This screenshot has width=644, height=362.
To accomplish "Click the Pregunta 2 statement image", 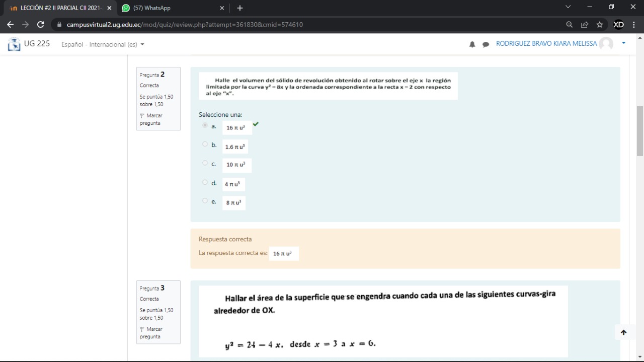I will 328,86.
